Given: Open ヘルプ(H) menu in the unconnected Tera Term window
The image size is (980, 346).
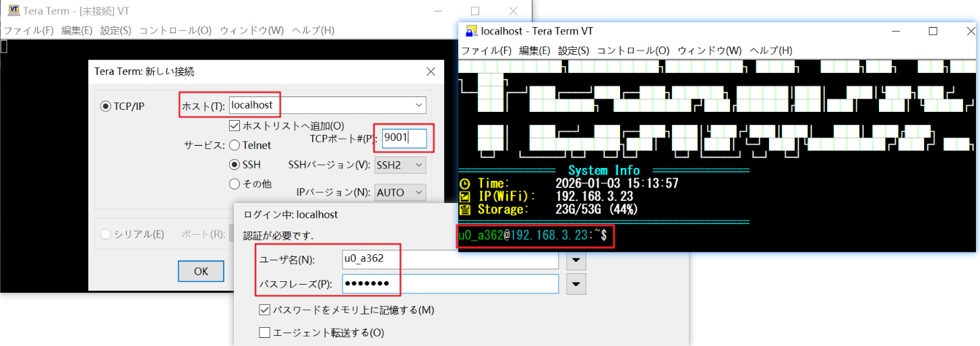Looking at the screenshot, I should coord(313,30).
